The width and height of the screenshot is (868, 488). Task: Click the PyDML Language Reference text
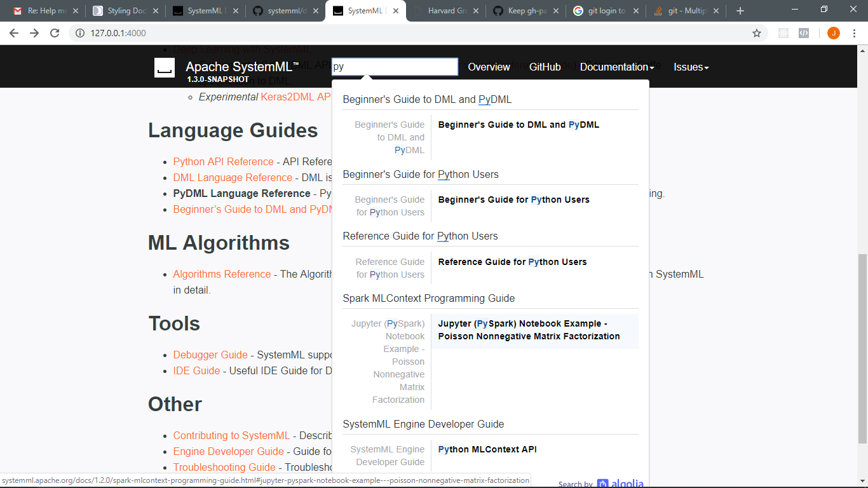241,194
